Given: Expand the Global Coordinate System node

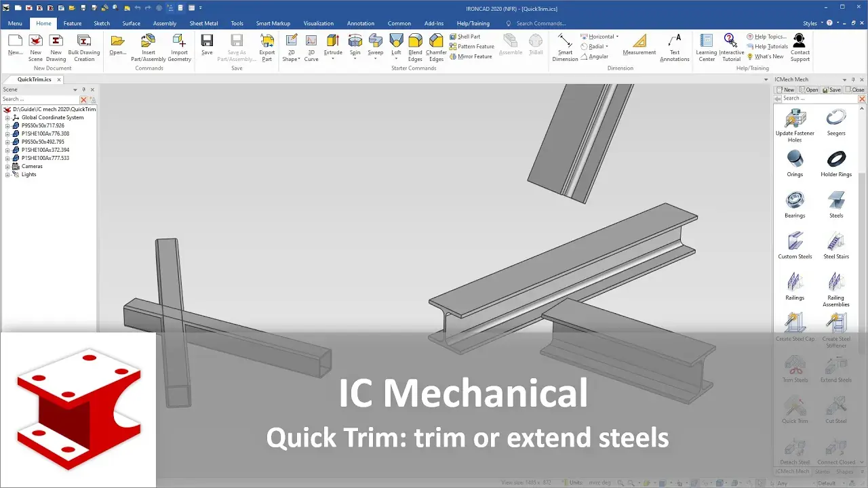Looking at the screenshot, I should (x=7, y=117).
